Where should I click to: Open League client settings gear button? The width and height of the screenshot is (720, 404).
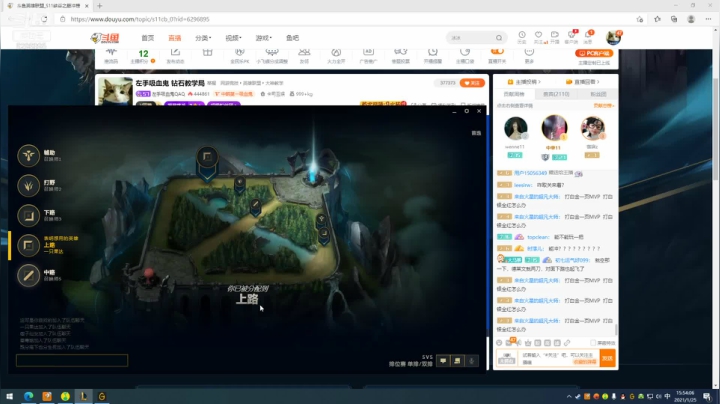click(x=467, y=111)
